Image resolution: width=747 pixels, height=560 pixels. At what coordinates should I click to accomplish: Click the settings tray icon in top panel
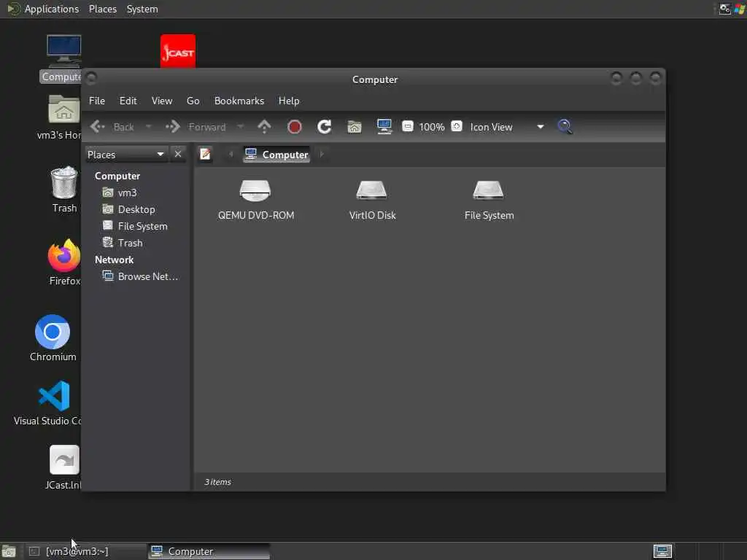(x=724, y=9)
